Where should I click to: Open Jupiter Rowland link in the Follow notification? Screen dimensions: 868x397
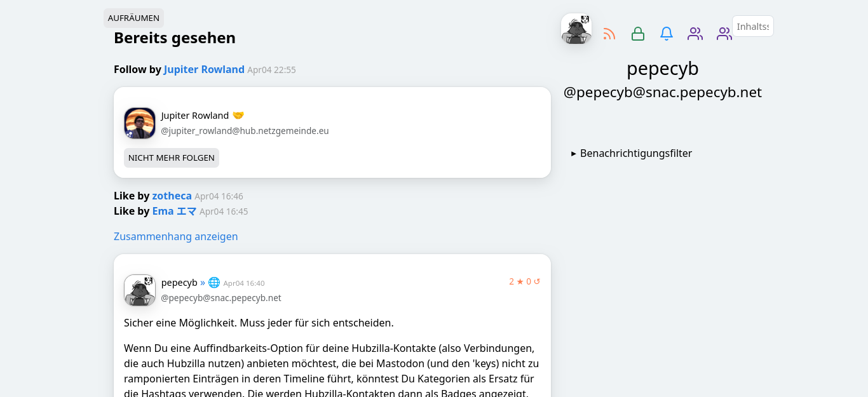click(x=204, y=69)
